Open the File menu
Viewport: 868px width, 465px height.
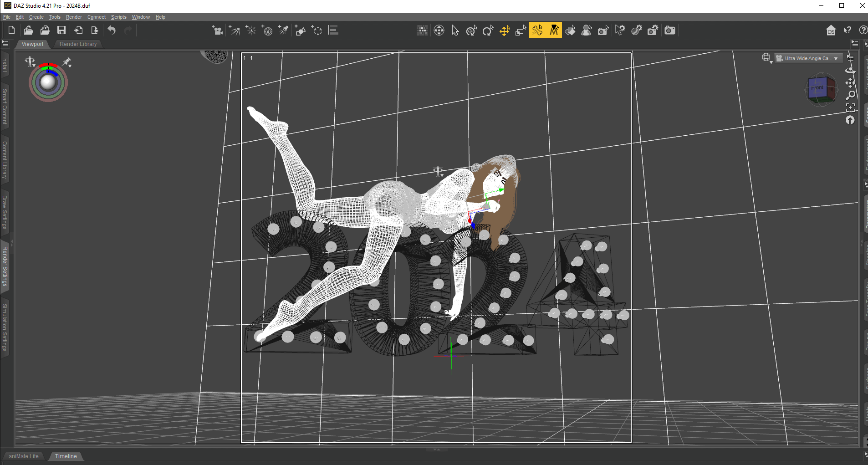7,17
